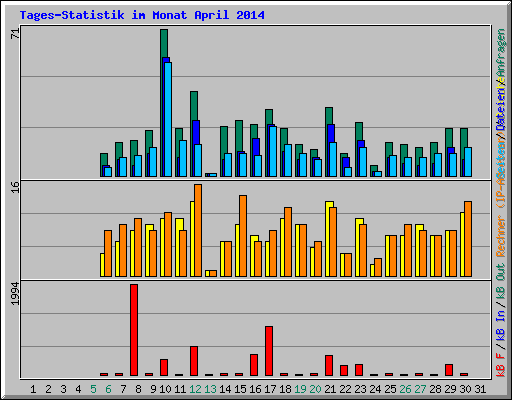
Task: Click day label '4' on the x-axis
Action: [x=78, y=389]
